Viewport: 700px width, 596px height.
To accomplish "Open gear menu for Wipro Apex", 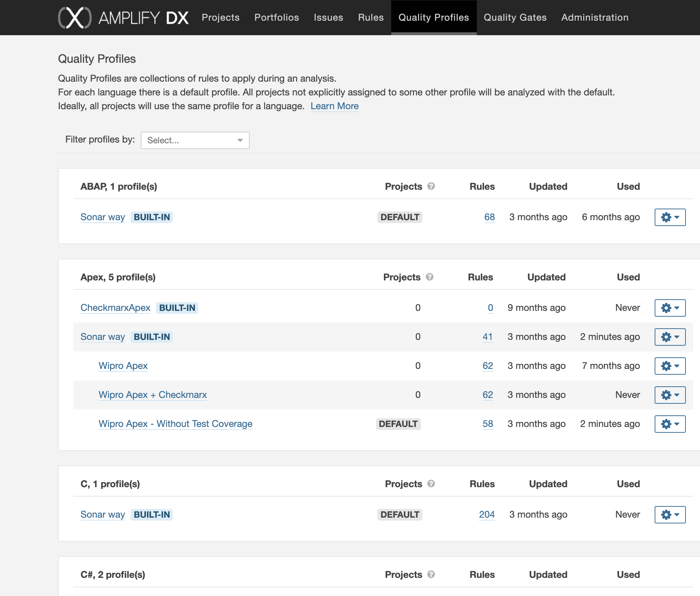I will click(x=670, y=366).
